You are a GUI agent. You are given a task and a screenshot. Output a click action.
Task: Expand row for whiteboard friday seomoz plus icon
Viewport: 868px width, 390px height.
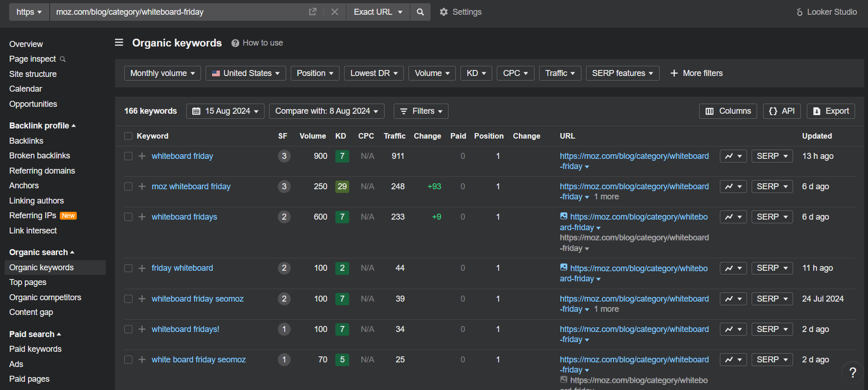click(x=142, y=299)
